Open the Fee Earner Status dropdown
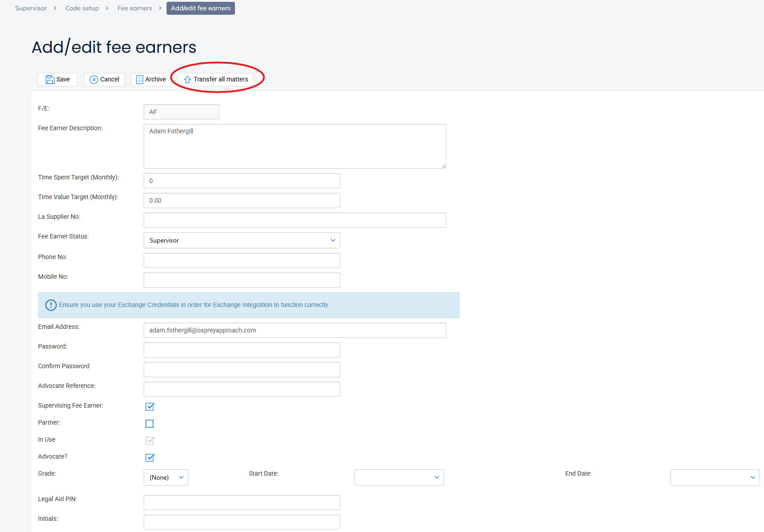 point(242,240)
